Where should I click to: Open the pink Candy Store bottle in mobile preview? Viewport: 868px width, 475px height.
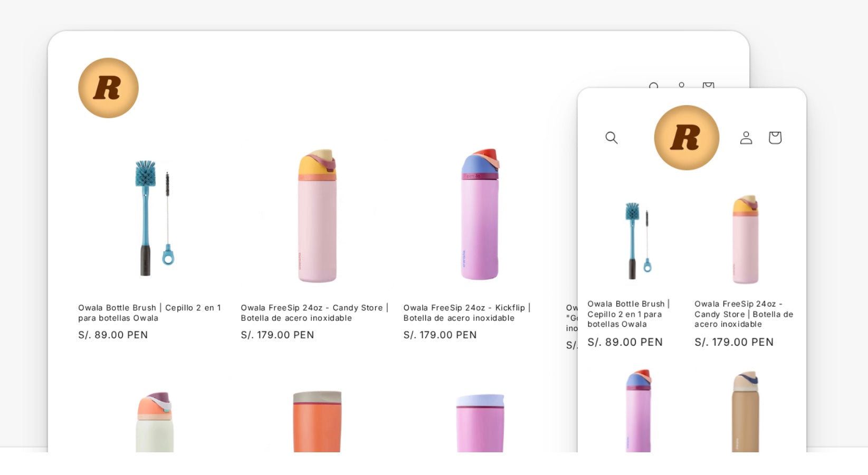pos(745,240)
